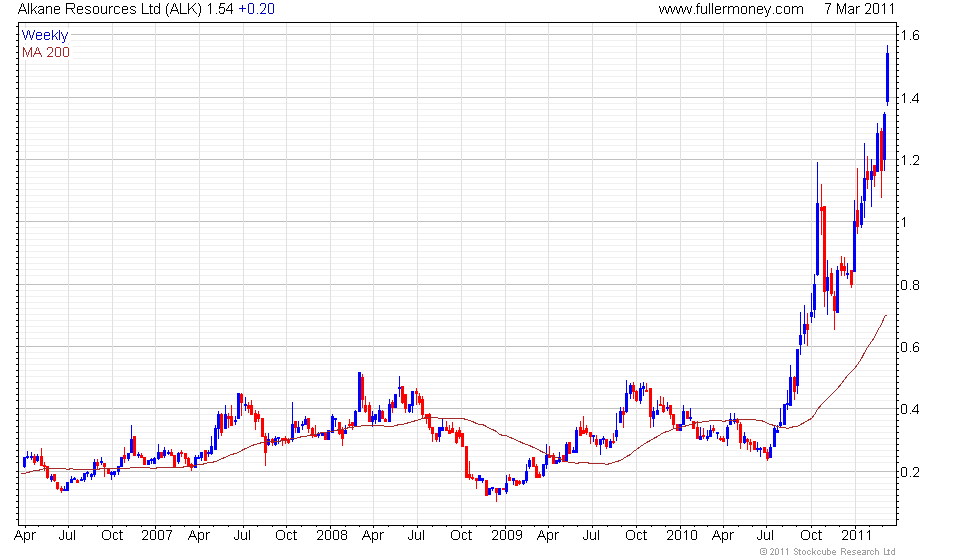Click the end of the red MA 200 line
Viewport: 980px width, 560px height.
886,316
